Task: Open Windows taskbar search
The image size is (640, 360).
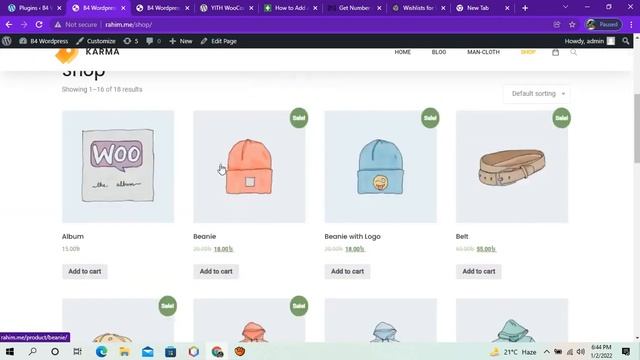Action: pos(32,351)
